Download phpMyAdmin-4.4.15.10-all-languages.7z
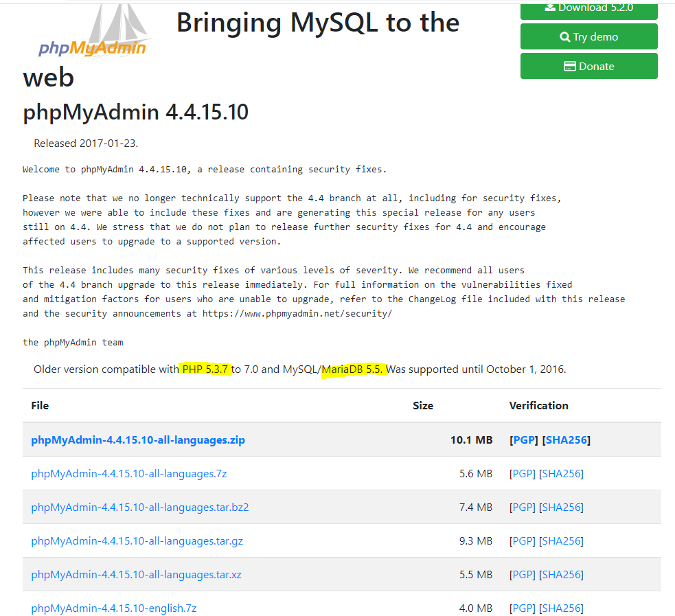 128,474
